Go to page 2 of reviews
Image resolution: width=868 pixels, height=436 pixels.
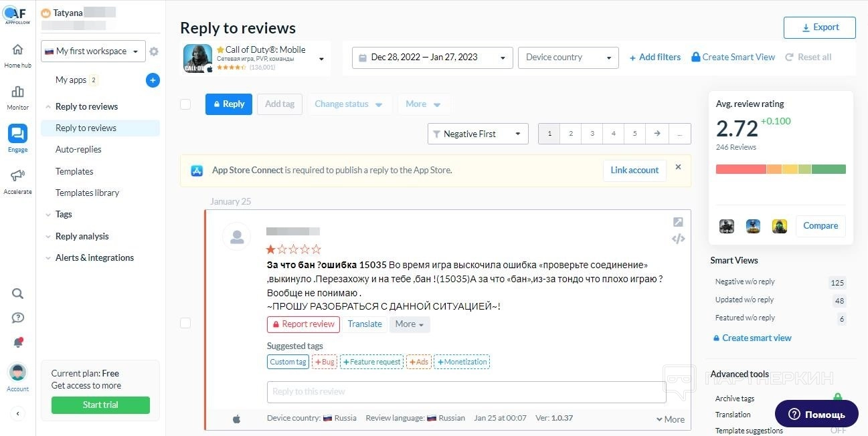pyautogui.click(x=571, y=134)
